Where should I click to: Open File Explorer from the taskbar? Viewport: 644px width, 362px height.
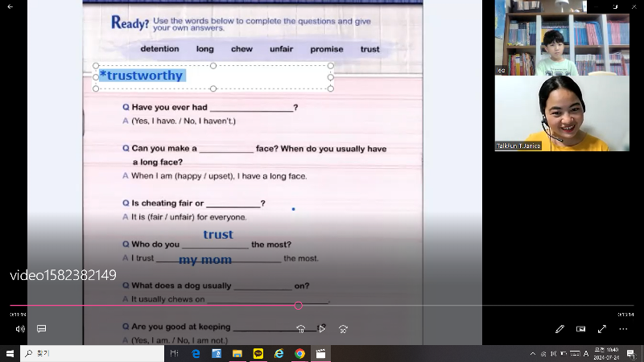237,353
